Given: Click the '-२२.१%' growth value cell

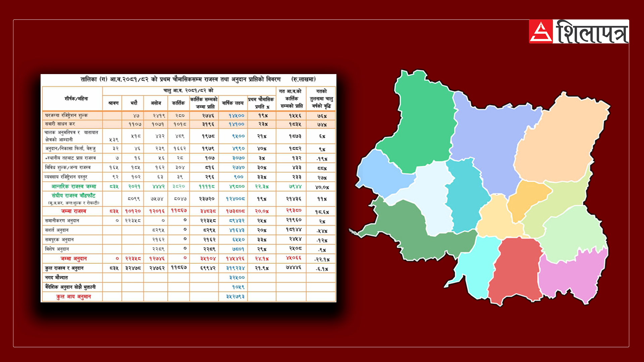Looking at the screenshot, I should [322, 259].
